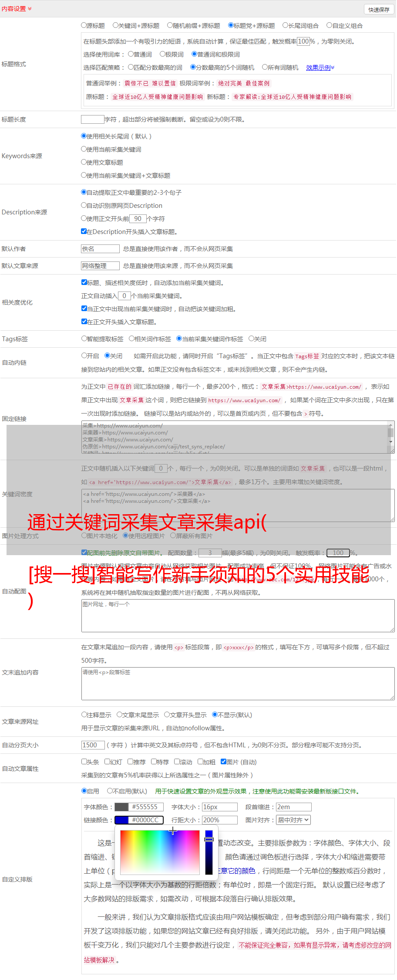Toggle 标题、描述相关度低时自动添加关键词 checkbox

[84, 282]
